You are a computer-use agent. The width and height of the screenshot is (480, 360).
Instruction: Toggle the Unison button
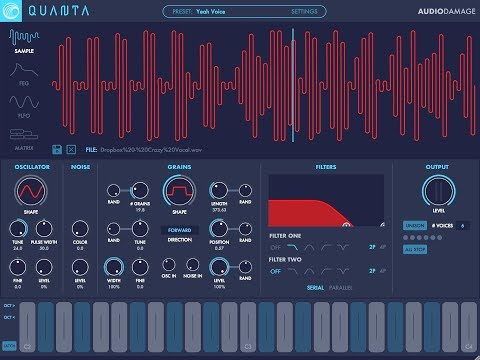(x=415, y=226)
